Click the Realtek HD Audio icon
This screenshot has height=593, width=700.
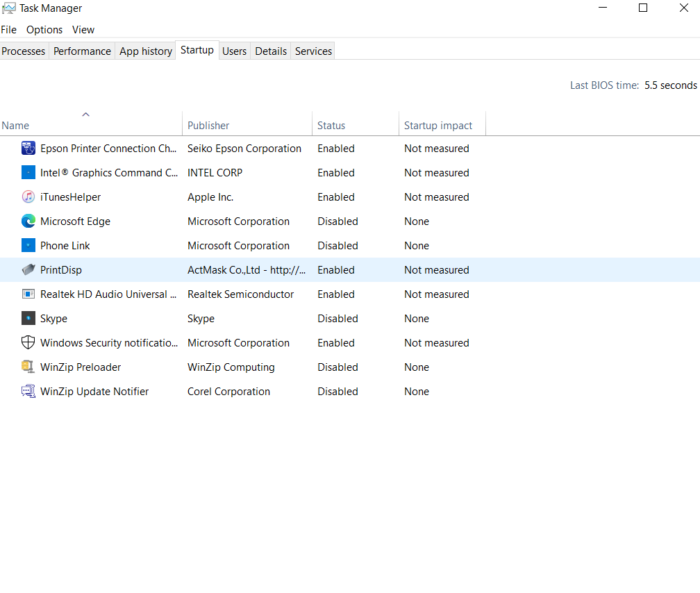28,294
